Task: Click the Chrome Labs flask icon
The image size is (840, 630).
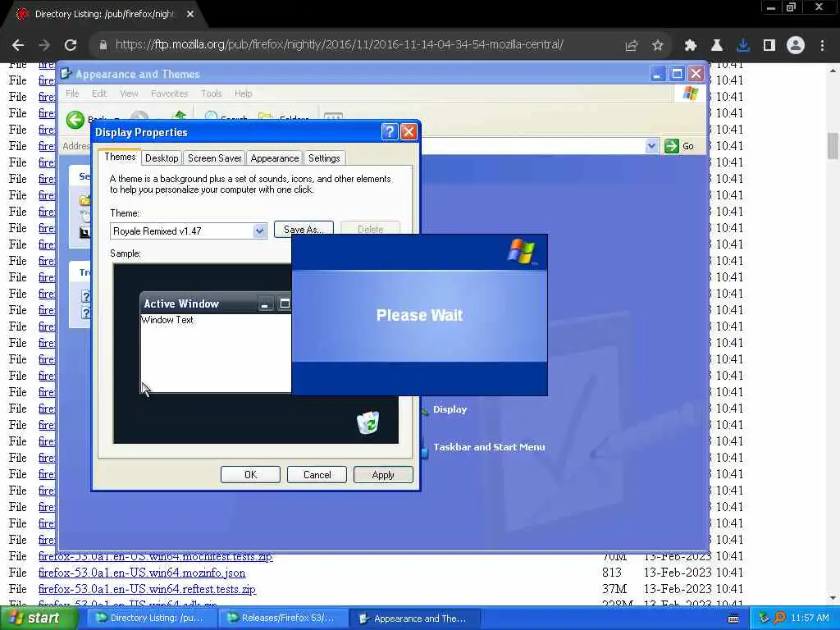Action: pyautogui.click(x=717, y=46)
